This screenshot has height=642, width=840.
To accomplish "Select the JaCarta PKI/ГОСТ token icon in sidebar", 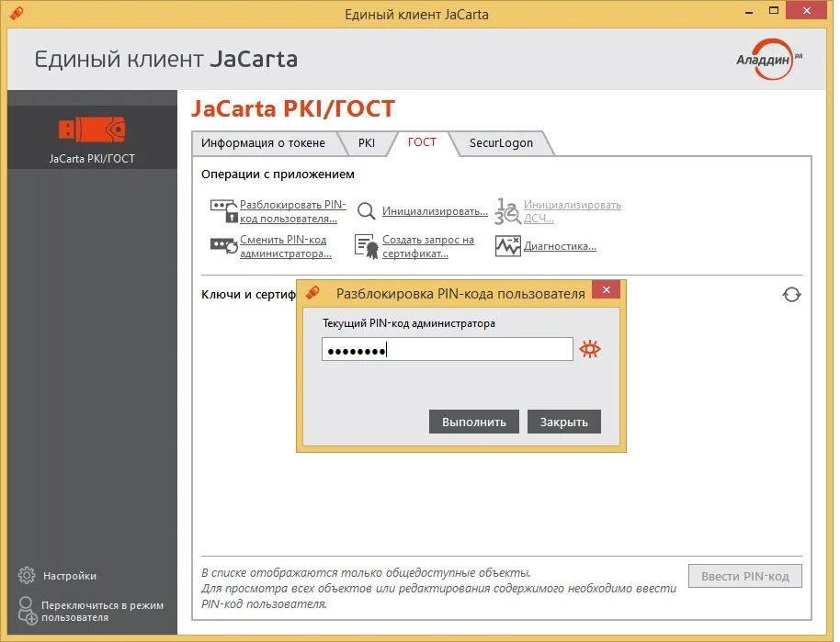I will click(x=92, y=130).
